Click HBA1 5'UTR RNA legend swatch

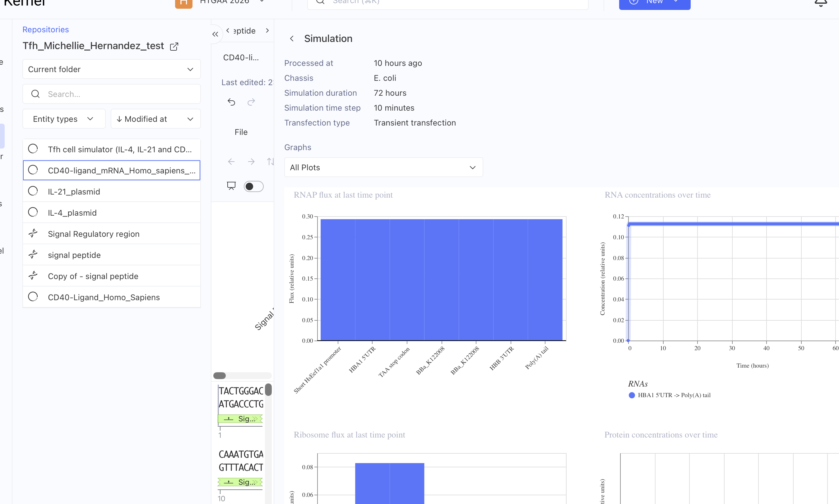pyautogui.click(x=632, y=395)
